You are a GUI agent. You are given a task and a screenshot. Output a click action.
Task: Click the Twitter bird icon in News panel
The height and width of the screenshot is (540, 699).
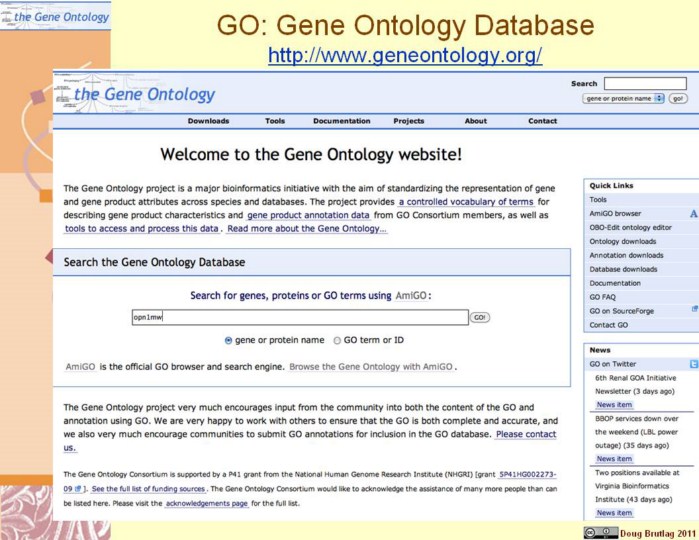693,365
